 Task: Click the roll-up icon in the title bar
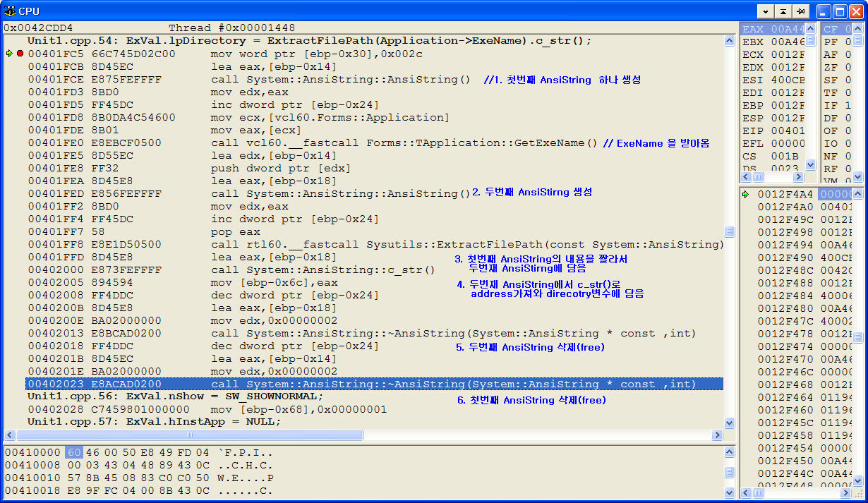tap(783, 11)
